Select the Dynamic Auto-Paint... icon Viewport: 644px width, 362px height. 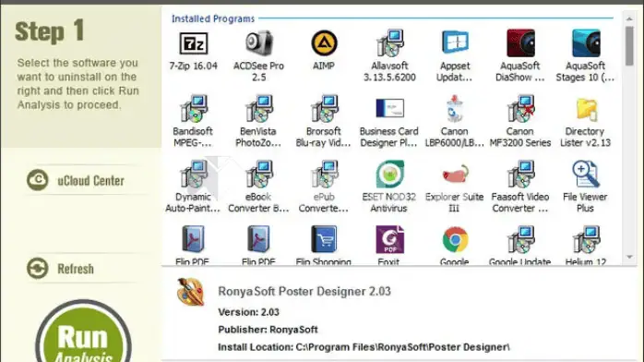click(x=194, y=175)
